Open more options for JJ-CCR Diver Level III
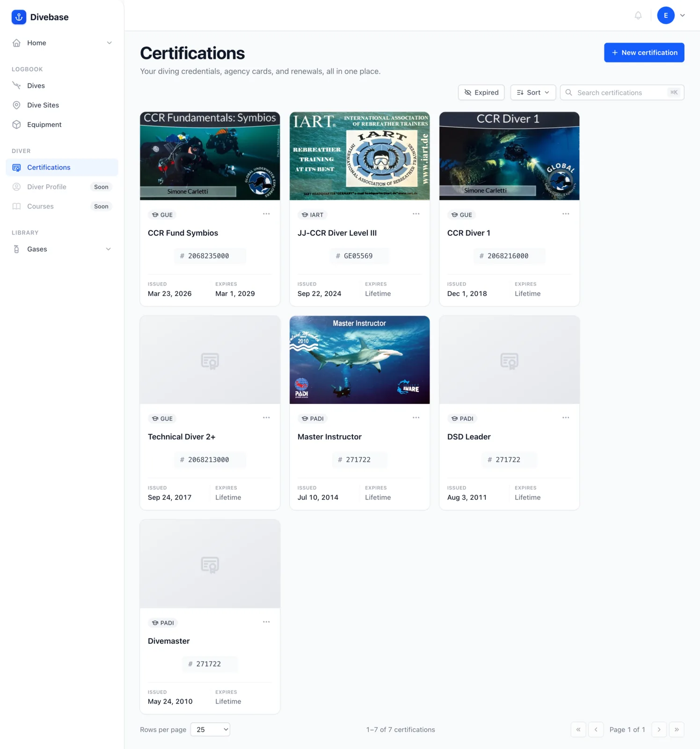Screen dimensions: 700x749 (x=416, y=214)
